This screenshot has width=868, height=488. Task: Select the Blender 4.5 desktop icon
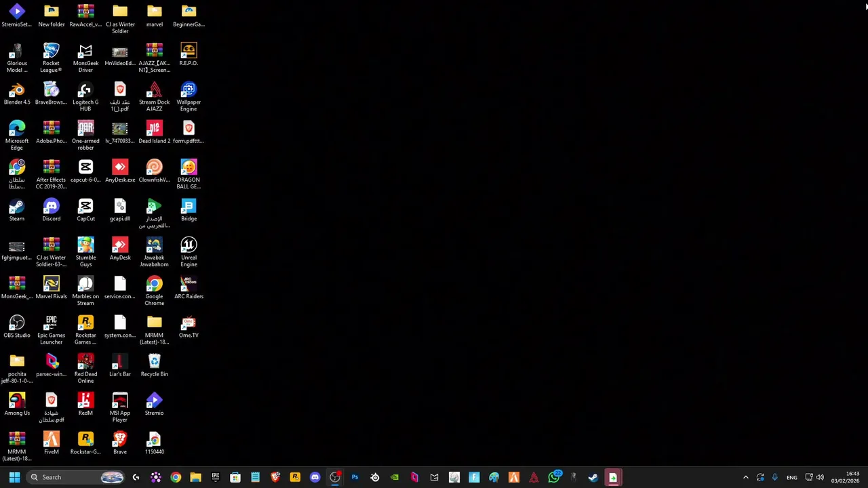point(17,94)
